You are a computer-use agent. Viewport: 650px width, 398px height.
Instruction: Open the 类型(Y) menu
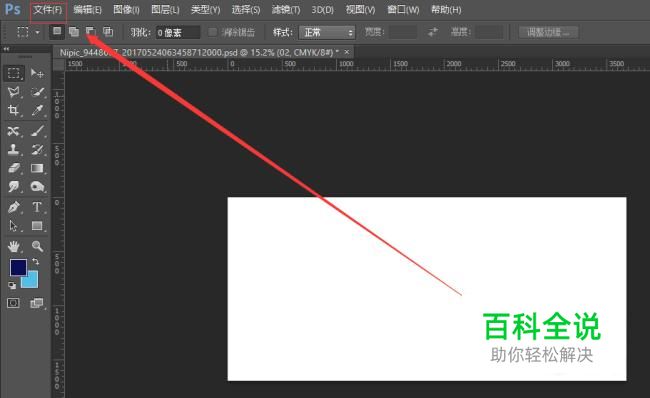205,10
